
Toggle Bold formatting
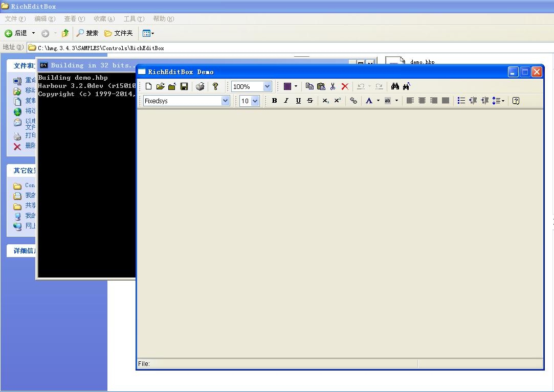click(x=274, y=101)
